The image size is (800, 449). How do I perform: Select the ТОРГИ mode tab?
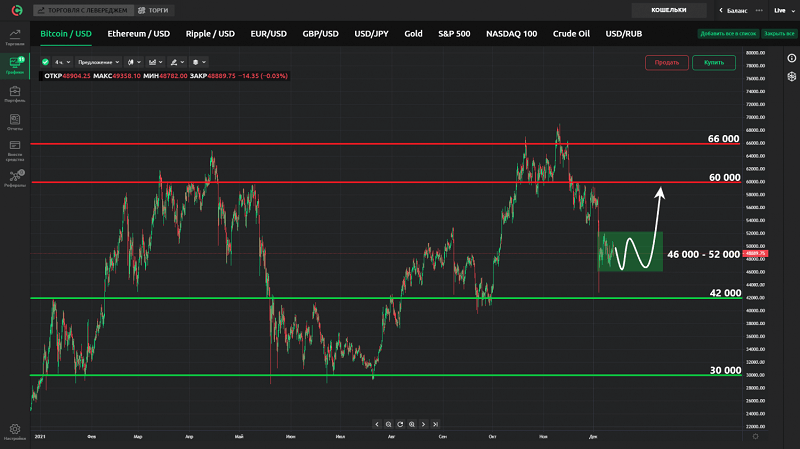pos(153,10)
